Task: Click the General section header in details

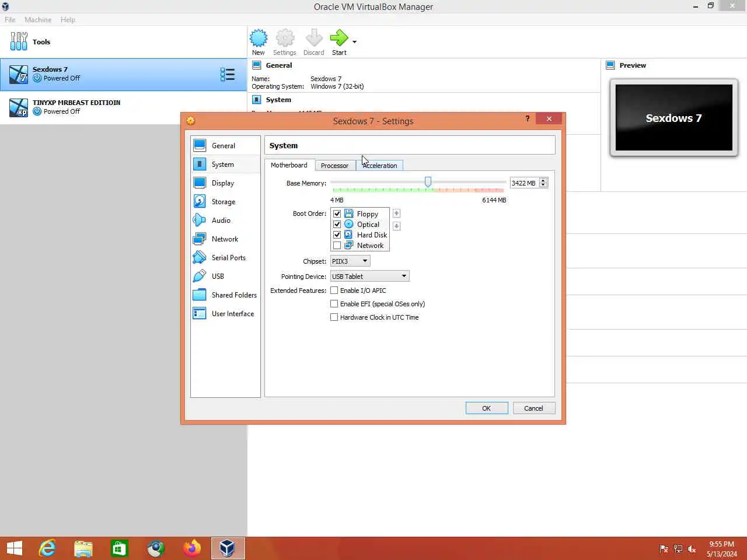Action: 279,65
